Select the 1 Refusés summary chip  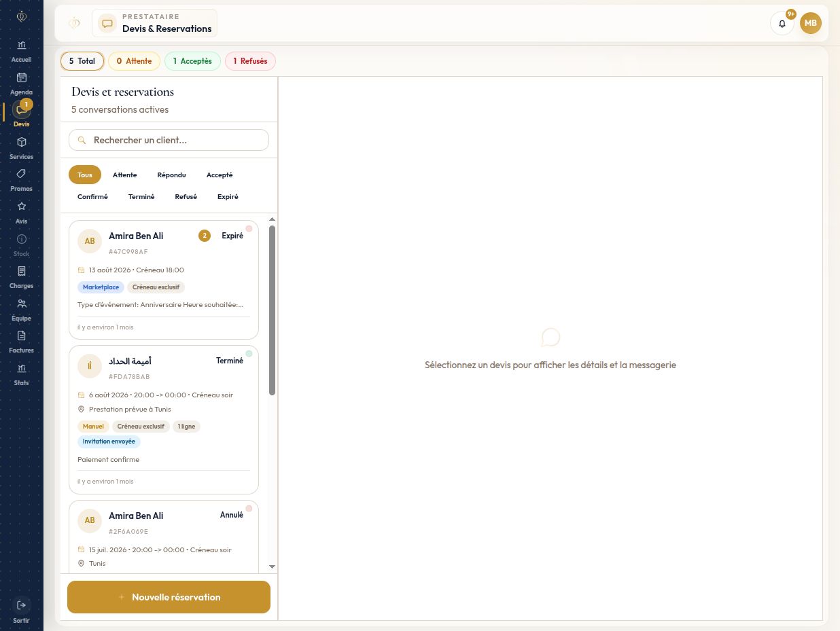(250, 61)
